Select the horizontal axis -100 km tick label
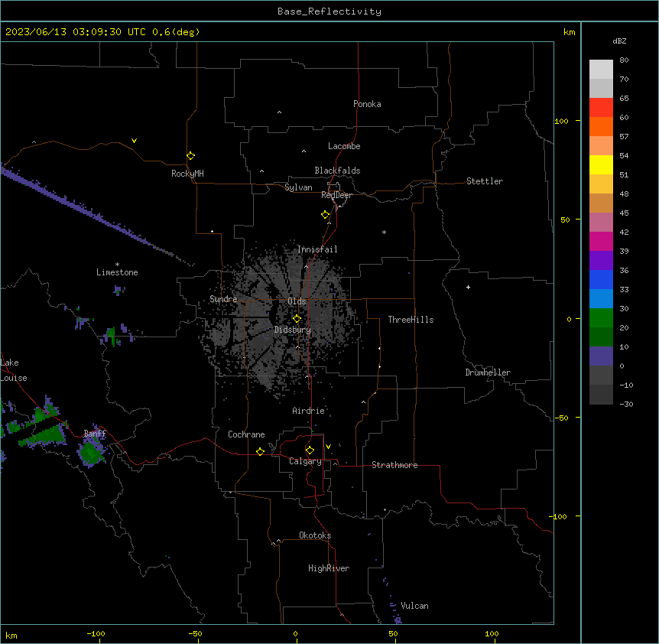Image resolution: width=659 pixels, height=644 pixels. (96, 633)
